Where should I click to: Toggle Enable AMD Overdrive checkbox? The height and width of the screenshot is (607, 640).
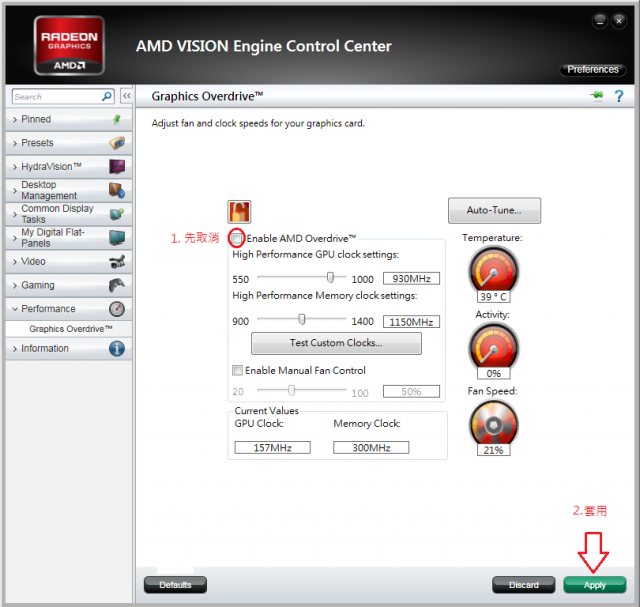pyautogui.click(x=236, y=238)
